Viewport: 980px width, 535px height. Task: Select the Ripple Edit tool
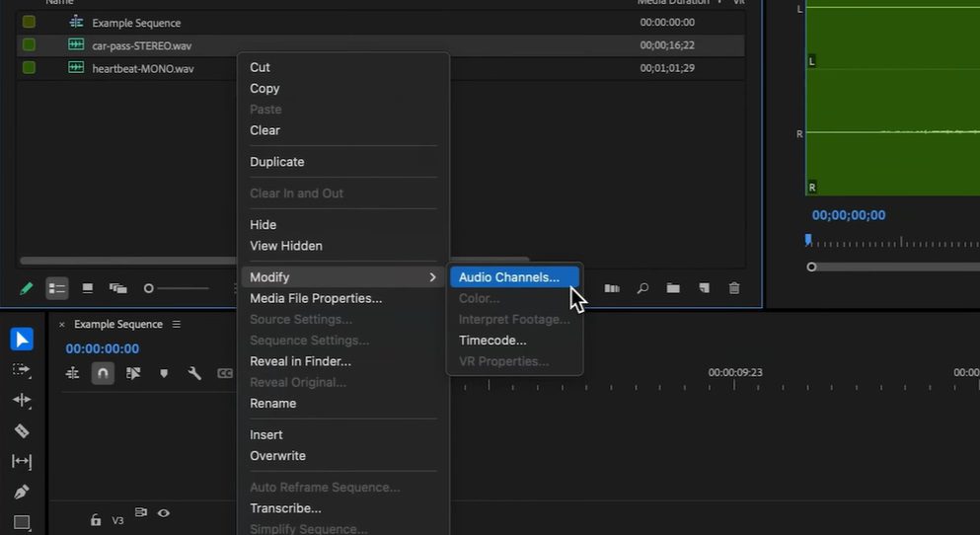[22, 400]
